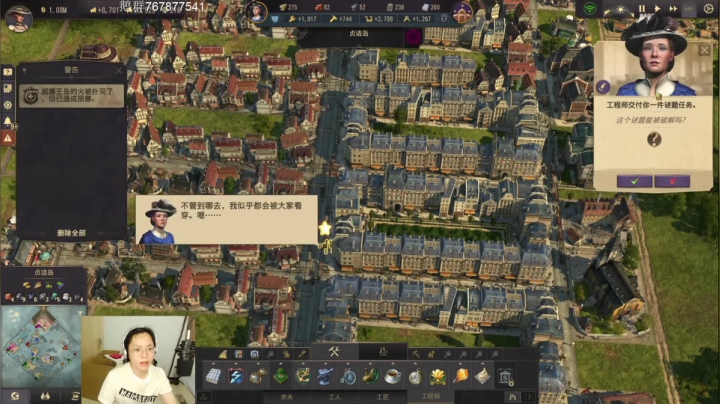The image size is (720, 404).
Task: Choose the spectacles building icon
Action: pyautogui.click(x=258, y=376)
